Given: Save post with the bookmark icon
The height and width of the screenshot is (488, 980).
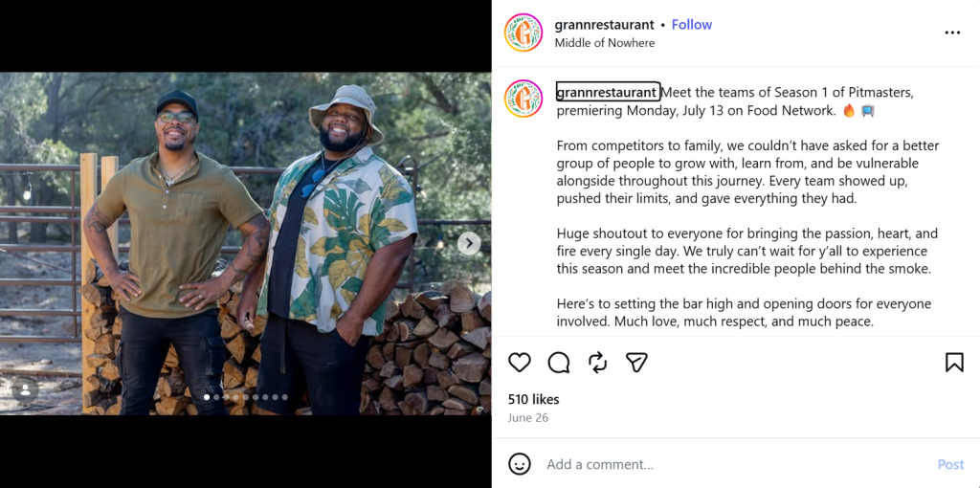Looking at the screenshot, I should click(x=954, y=363).
